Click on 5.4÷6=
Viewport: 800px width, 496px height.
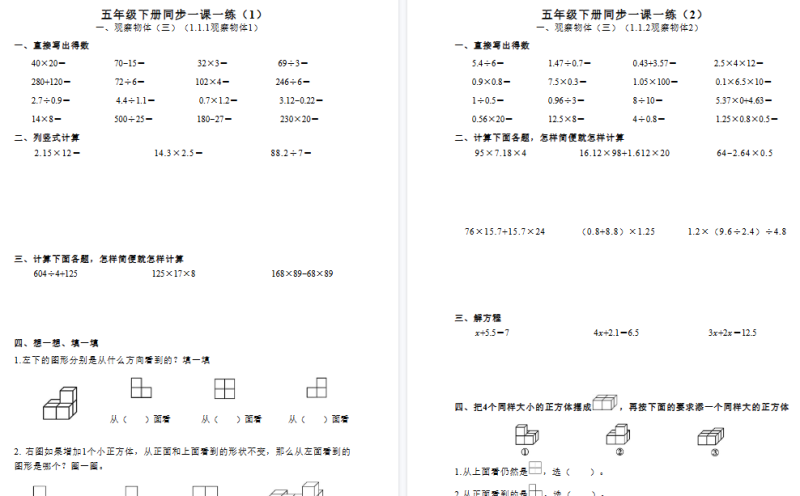488,63
